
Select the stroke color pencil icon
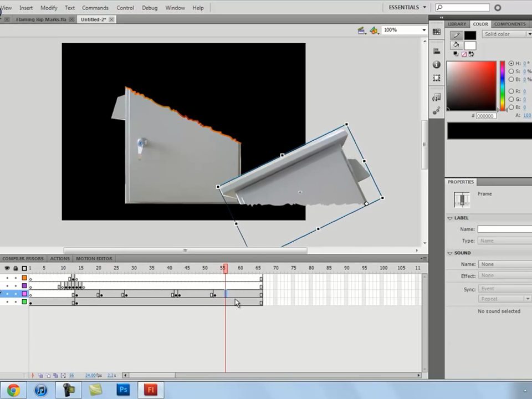tap(456, 35)
